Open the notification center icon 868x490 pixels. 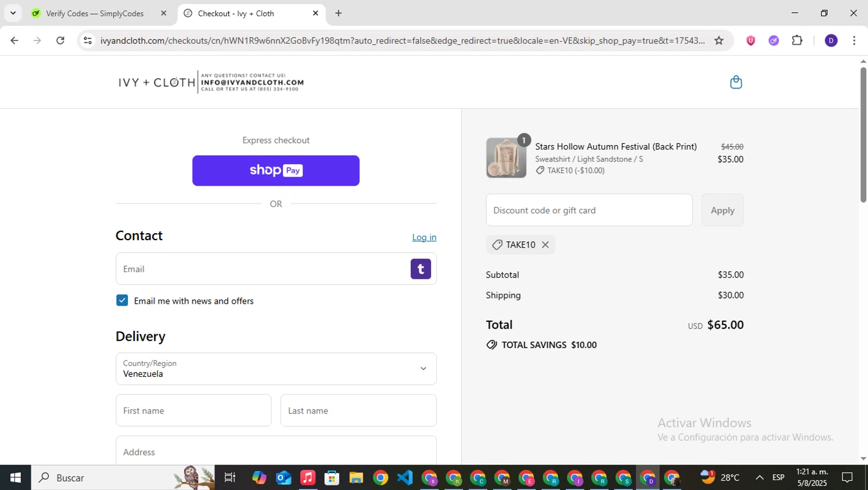coord(847,477)
